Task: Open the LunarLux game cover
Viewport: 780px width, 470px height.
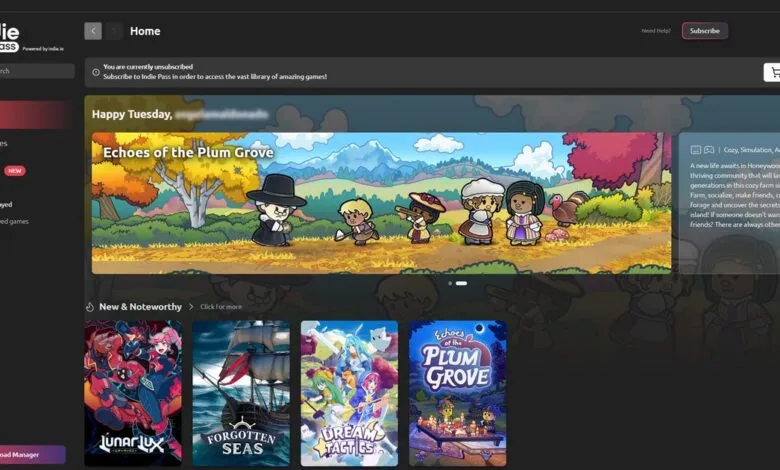Action: 133,393
